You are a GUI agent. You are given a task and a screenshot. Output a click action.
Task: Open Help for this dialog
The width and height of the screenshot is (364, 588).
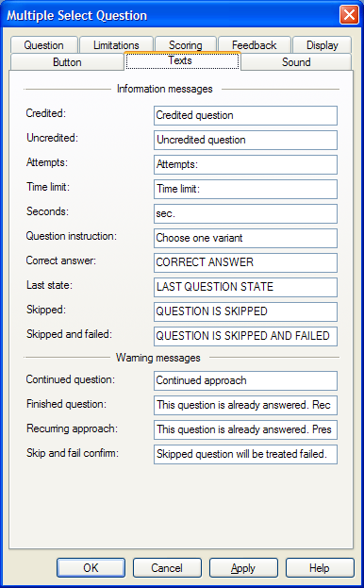tap(320, 568)
